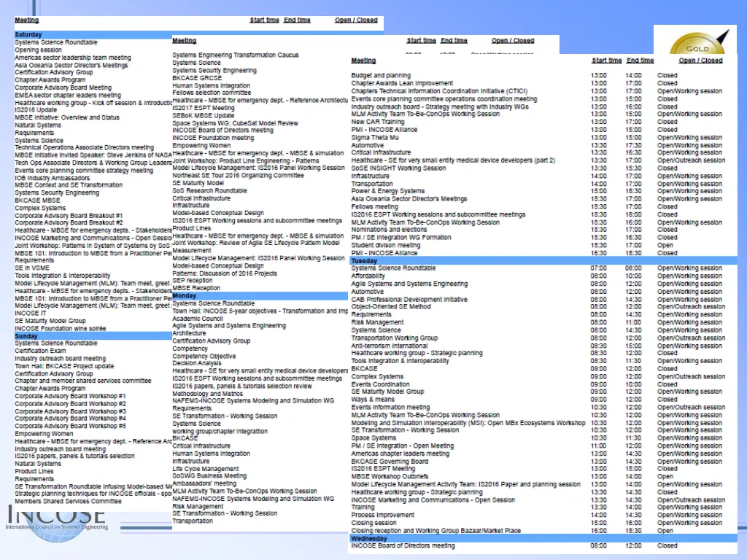Select 'Chapter Awards Lean Improvement' row
The height and width of the screenshot is (560, 747).
click(402, 83)
